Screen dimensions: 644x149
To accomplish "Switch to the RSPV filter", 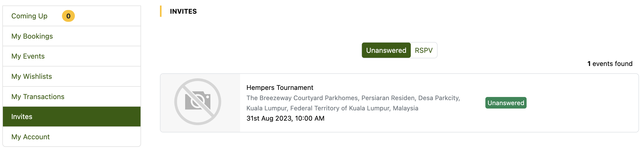I will coord(423,50).
